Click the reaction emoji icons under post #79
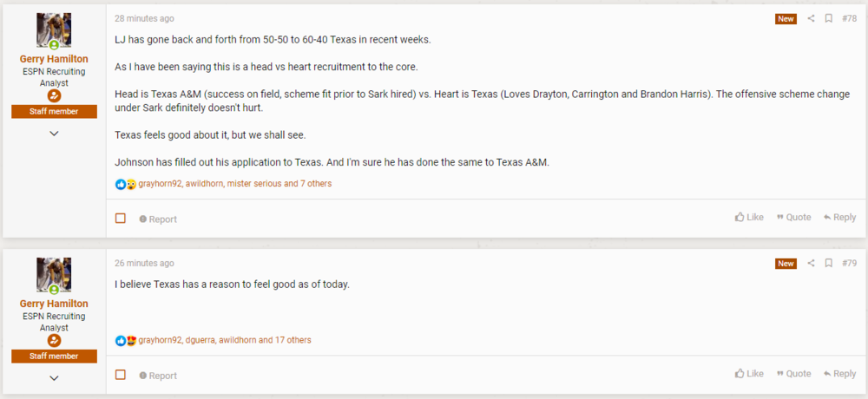The width and height of the screenshot is (868, 399). point(126,340)
